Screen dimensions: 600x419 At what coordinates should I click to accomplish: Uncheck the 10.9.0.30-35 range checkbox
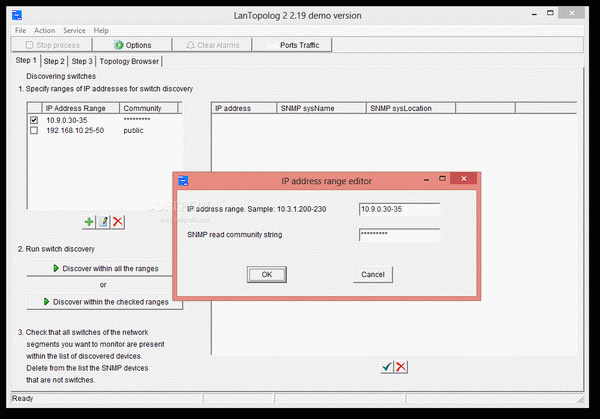(x=34, y=120)
